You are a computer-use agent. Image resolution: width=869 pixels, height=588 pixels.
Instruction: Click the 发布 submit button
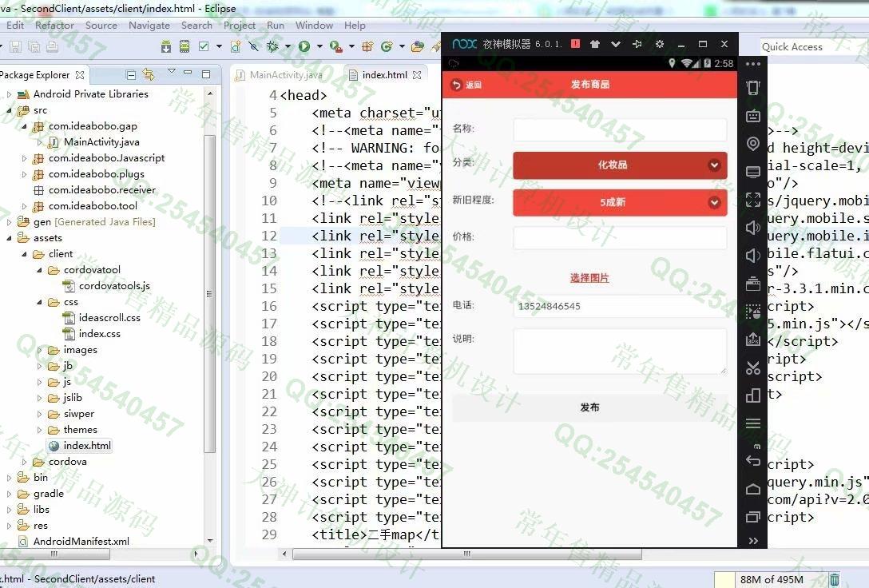click(589, 407)
